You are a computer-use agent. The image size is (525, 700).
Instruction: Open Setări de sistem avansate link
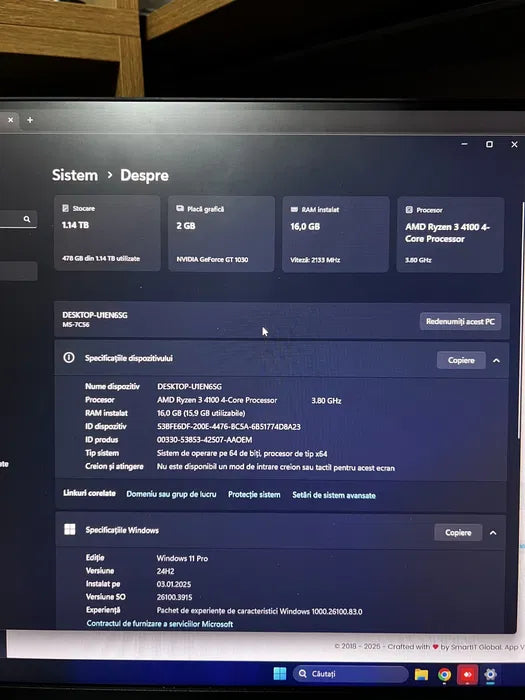pos(334,495)
